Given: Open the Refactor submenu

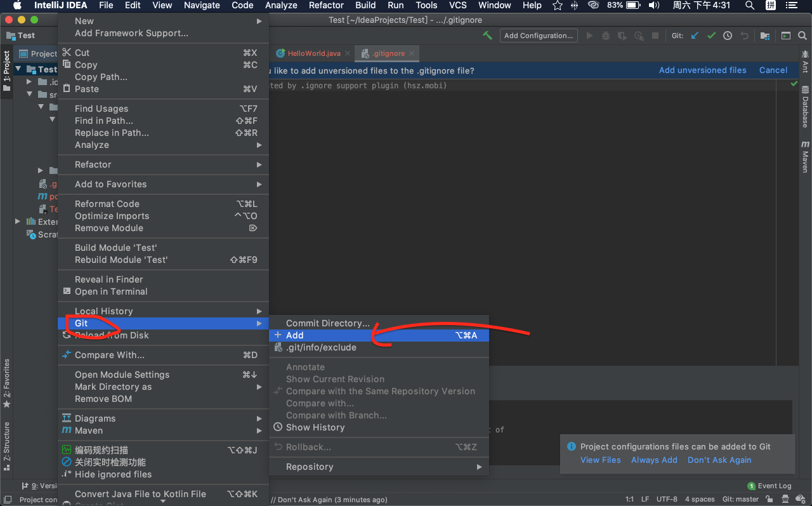Looking at the screenshot, I should [x=163, y=164].
